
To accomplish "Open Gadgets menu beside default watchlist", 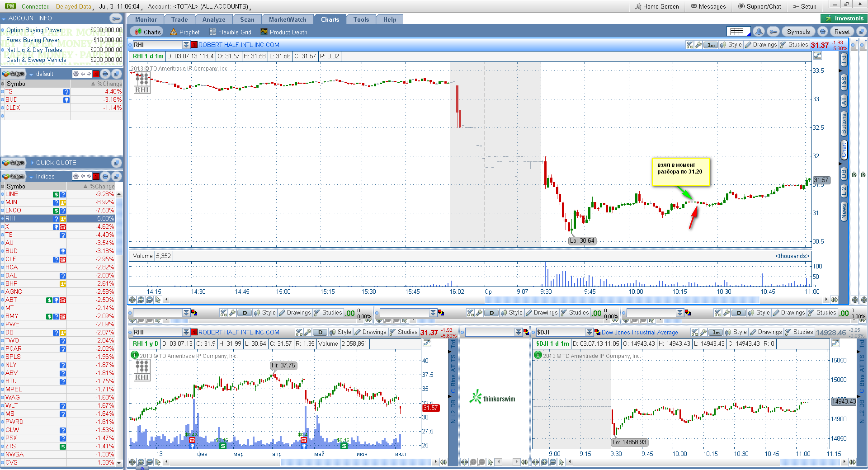I will [x=14, y=74].
